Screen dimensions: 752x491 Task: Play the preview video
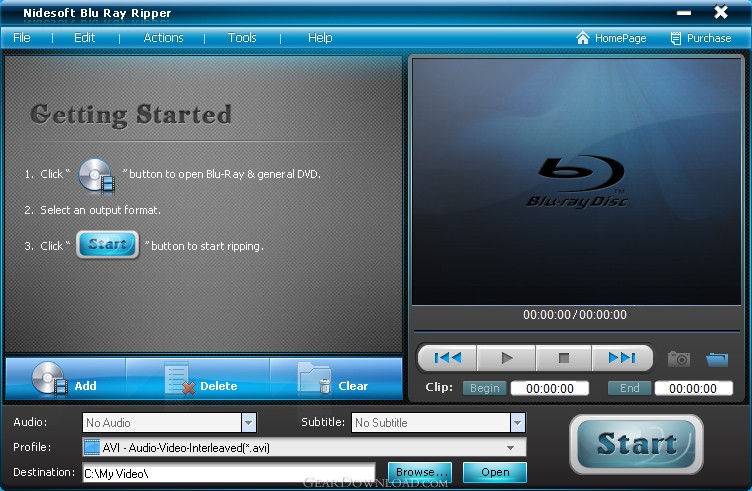pyautogui.click(x=506, y=358)
